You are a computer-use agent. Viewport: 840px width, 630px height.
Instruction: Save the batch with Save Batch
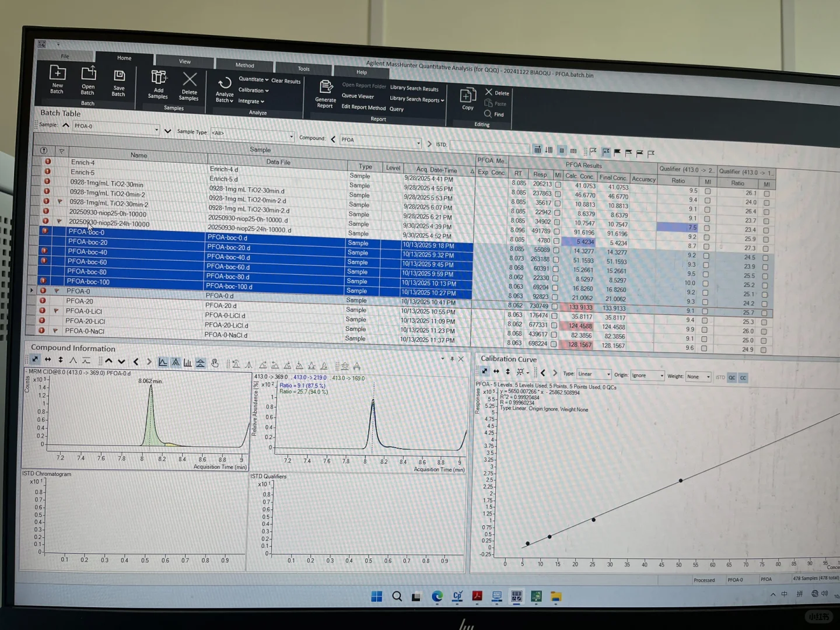click(x=118, y=83)
